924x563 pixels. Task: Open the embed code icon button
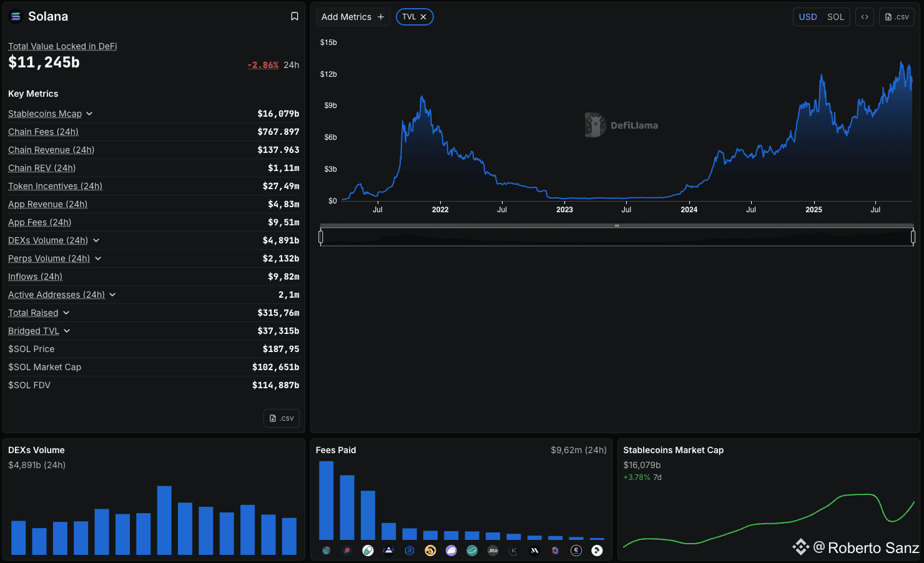pyautogui.click(x=865, y=17)
